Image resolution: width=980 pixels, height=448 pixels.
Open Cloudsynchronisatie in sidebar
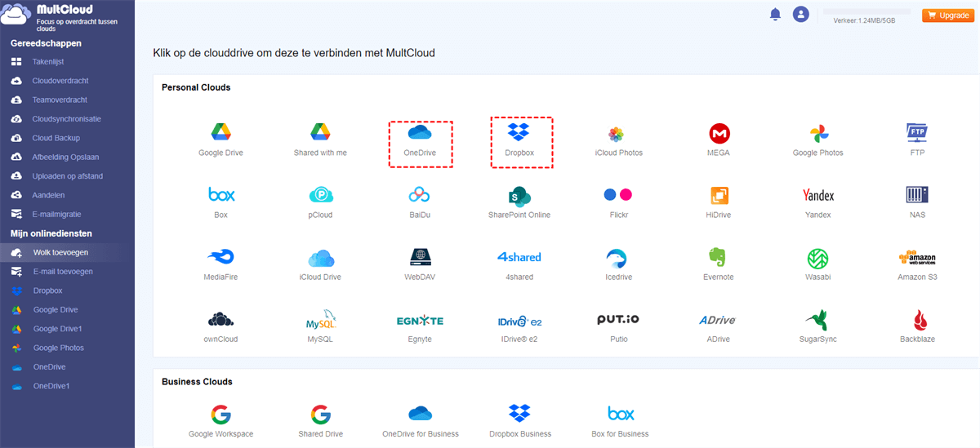67,119
